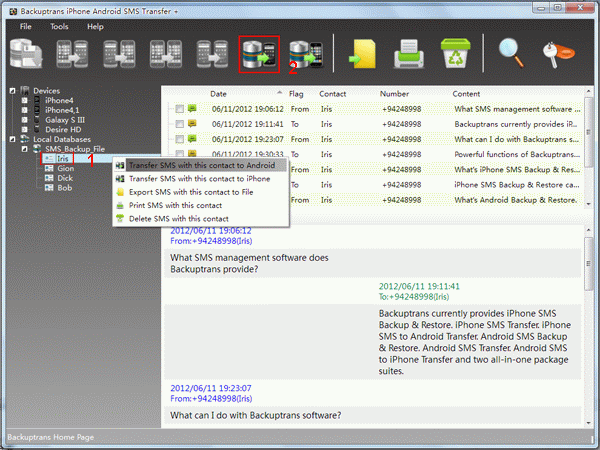Click the conversation pane scroll up arrow
600x450 pixels.
click(589, 230)
